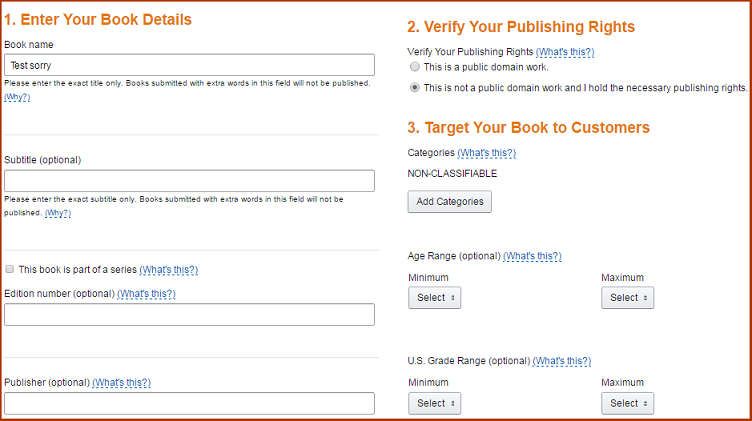Click 'What's this?' next to Verify Publishing Rights
The image size is (752, 421).
tap(565, 52)
